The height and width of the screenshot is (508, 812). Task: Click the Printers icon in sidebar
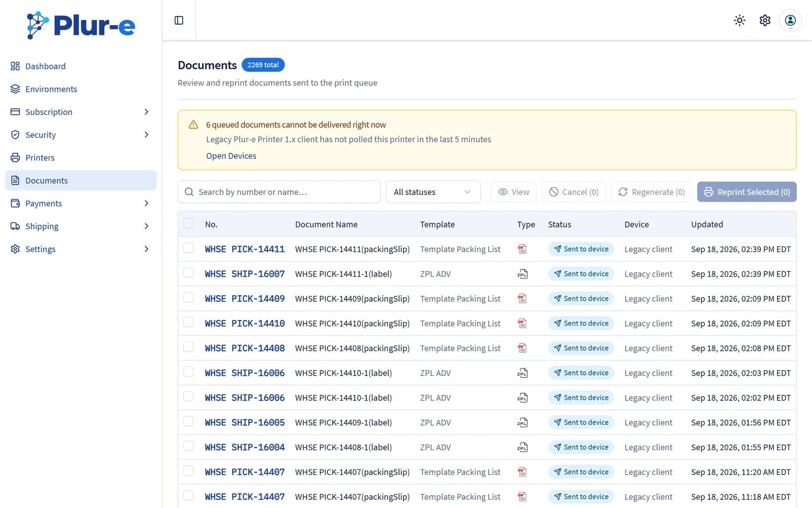click(x=15, y=157)
